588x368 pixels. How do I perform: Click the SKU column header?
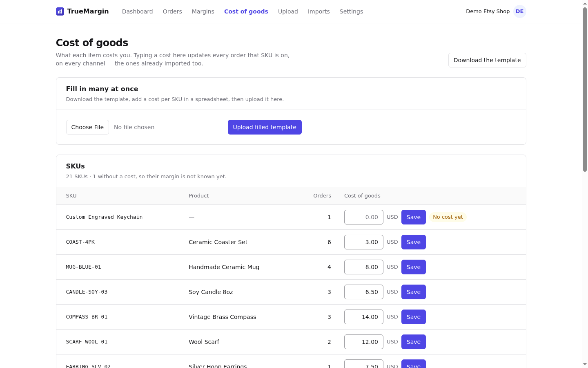coord(71,196)
